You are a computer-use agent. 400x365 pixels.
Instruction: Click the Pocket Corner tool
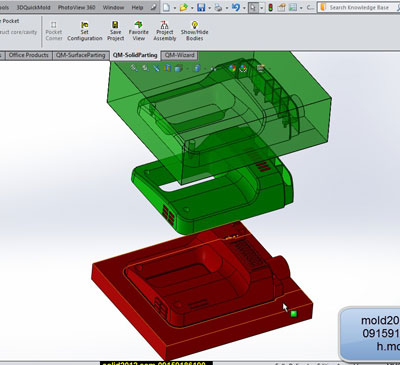pyautogui.click(x=54, y=31)
